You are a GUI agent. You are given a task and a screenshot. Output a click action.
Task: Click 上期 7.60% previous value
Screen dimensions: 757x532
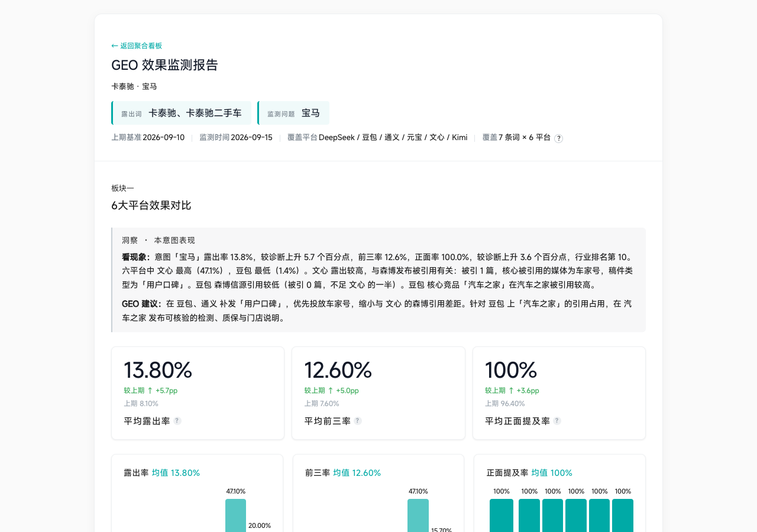click(322, 404)
